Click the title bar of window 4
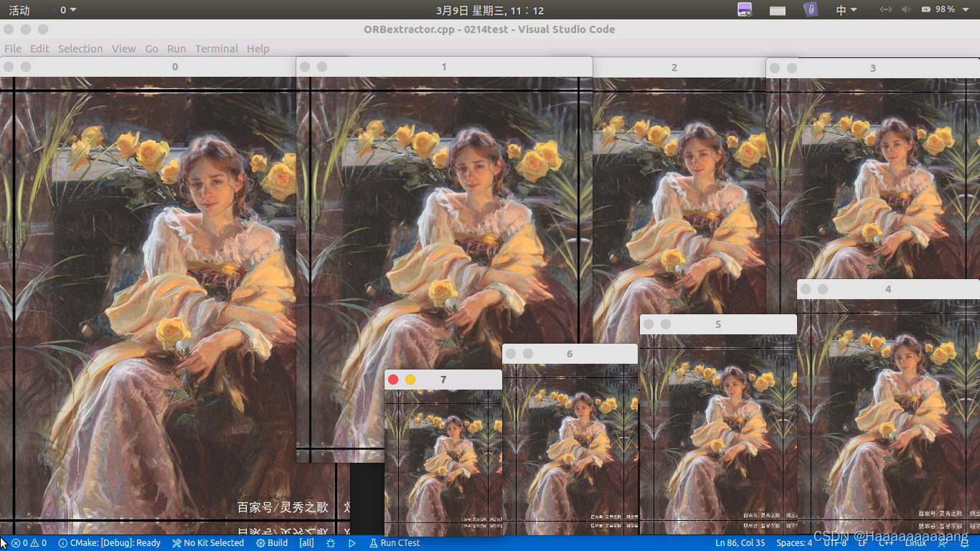Screen dimensions: 980x551 (888, 289)
